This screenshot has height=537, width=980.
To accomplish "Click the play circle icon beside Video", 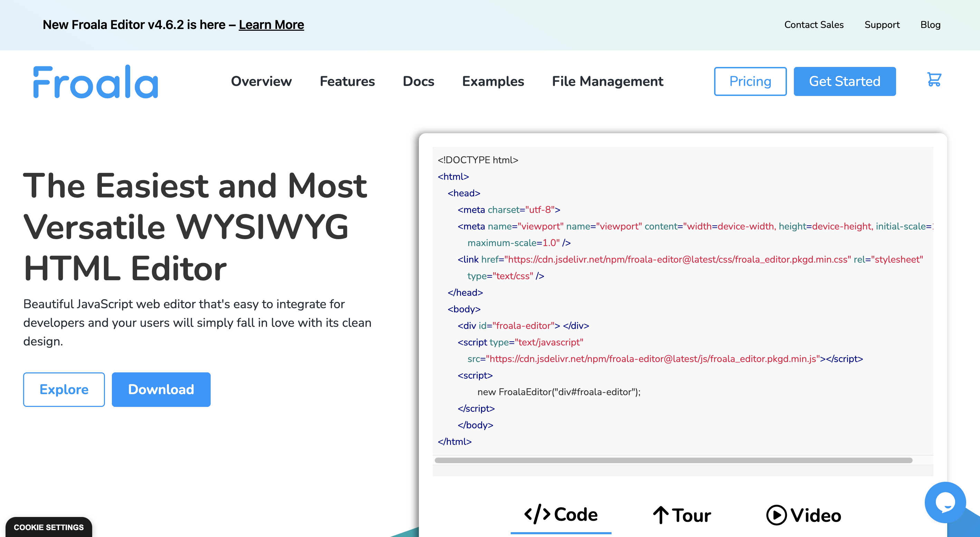I will [x=776, y=515].
